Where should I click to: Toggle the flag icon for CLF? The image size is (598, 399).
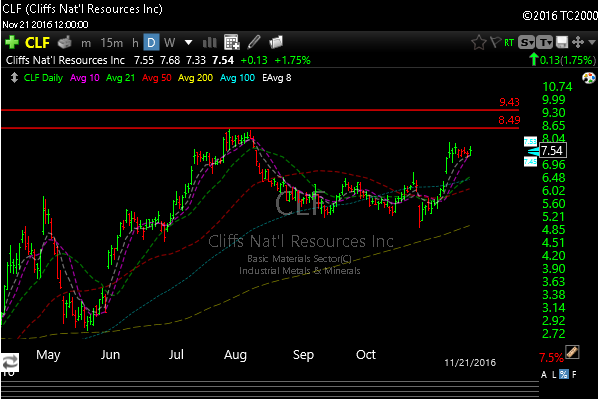[495, 42]
